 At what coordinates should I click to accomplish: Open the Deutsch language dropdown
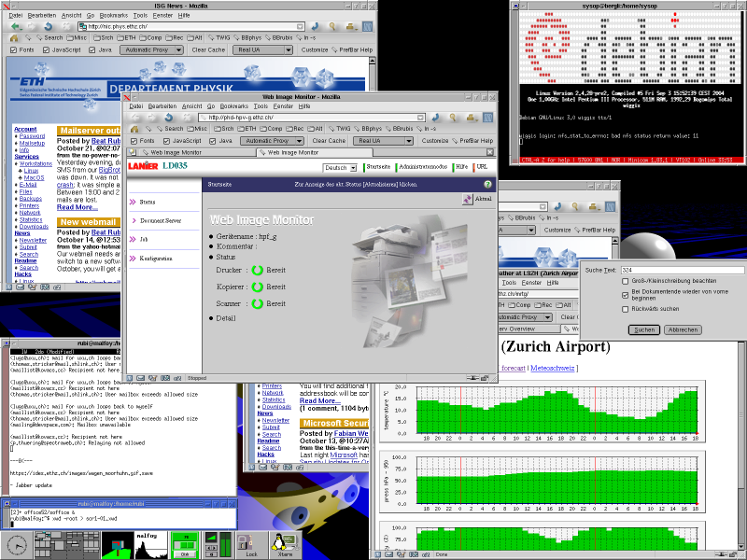[340, 168]
